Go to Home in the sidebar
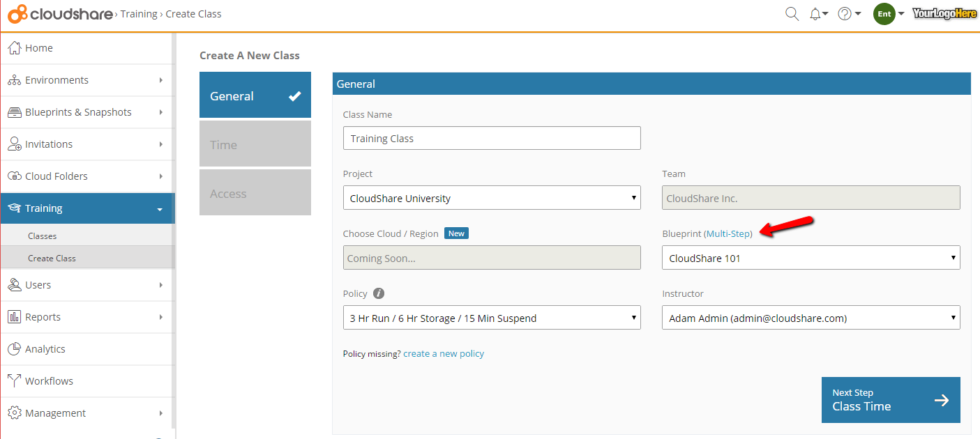Screen dimensions: 980x439 click(86, 48)
